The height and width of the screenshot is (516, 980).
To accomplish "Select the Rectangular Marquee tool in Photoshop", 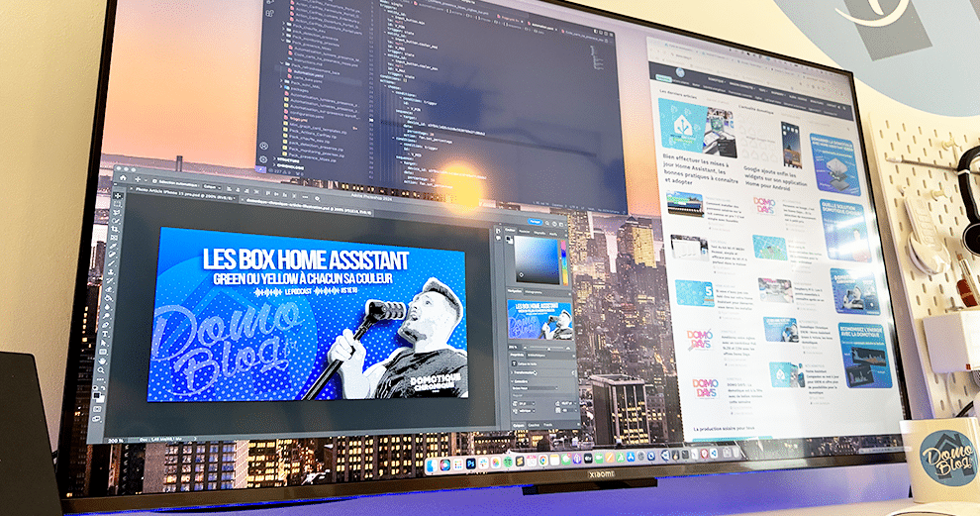I will click(x=118, y=204).
